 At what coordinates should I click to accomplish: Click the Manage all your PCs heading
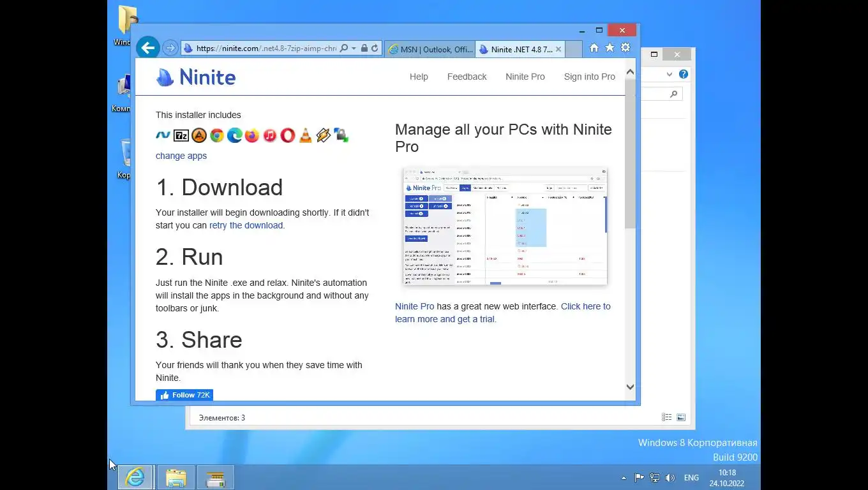504,138
